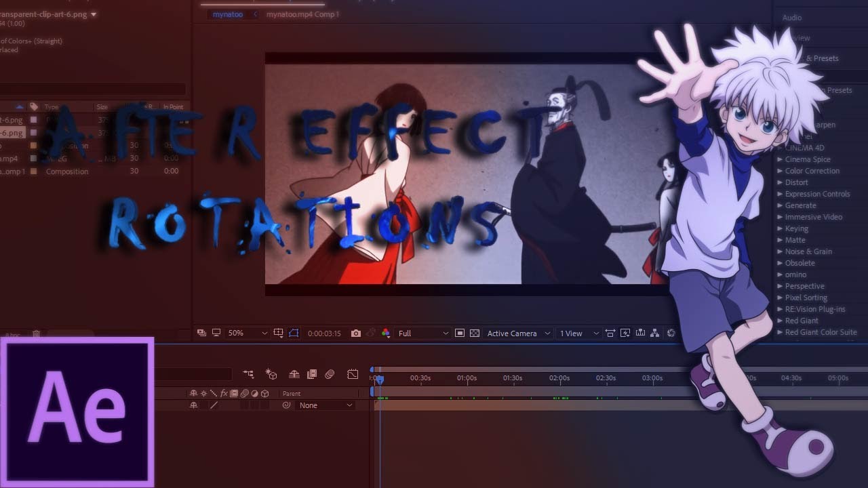Click the primary viewer monitor icon
This screenshot has width=868, height=488.
pos(216,333)
